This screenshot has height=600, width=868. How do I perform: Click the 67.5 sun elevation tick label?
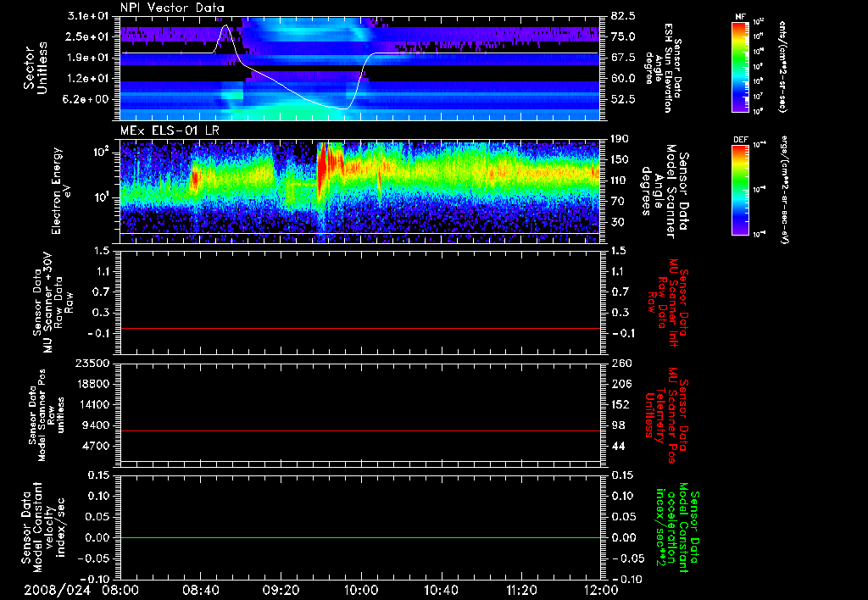[x=623, y=58]
